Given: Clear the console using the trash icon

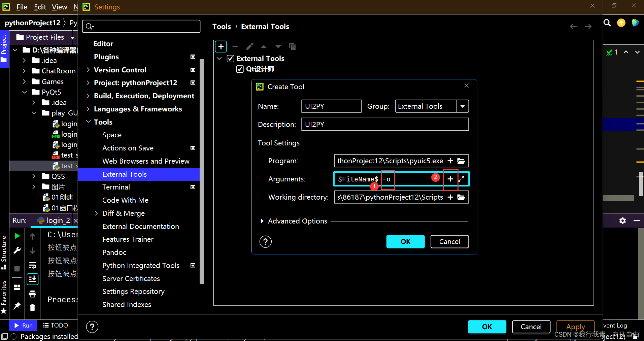Looking at the screenshot, I should [33, 307].
